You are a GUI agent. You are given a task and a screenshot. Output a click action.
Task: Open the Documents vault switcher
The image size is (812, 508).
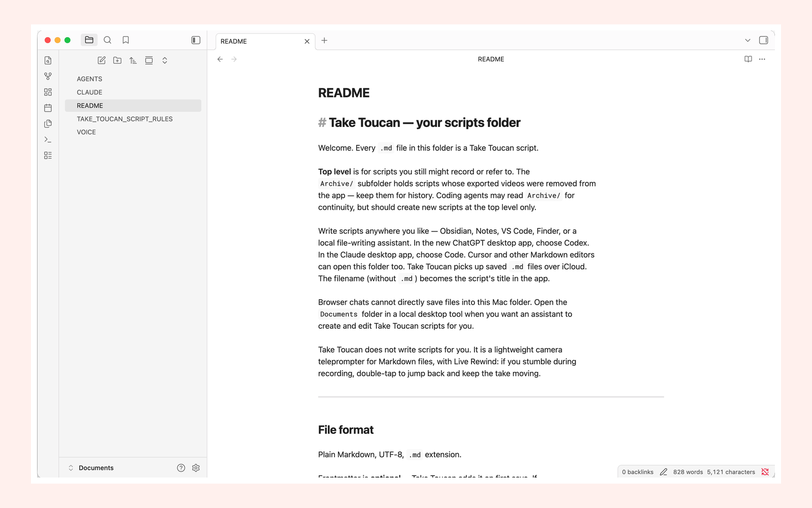tap(91, 468)
